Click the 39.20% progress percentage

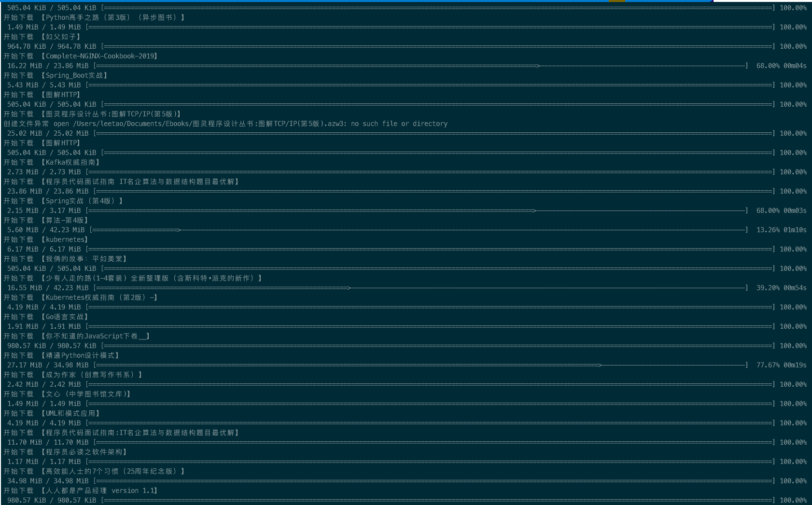768,288
